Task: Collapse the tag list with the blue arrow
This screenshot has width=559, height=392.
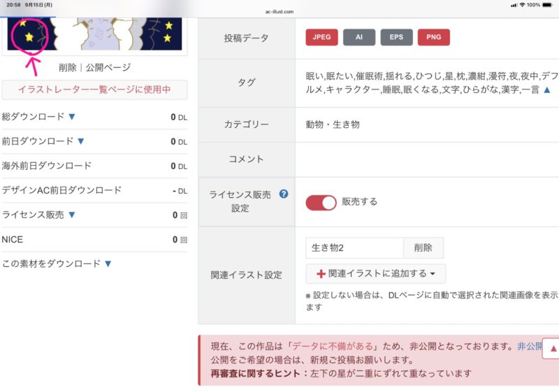Action: click(547, 90)
